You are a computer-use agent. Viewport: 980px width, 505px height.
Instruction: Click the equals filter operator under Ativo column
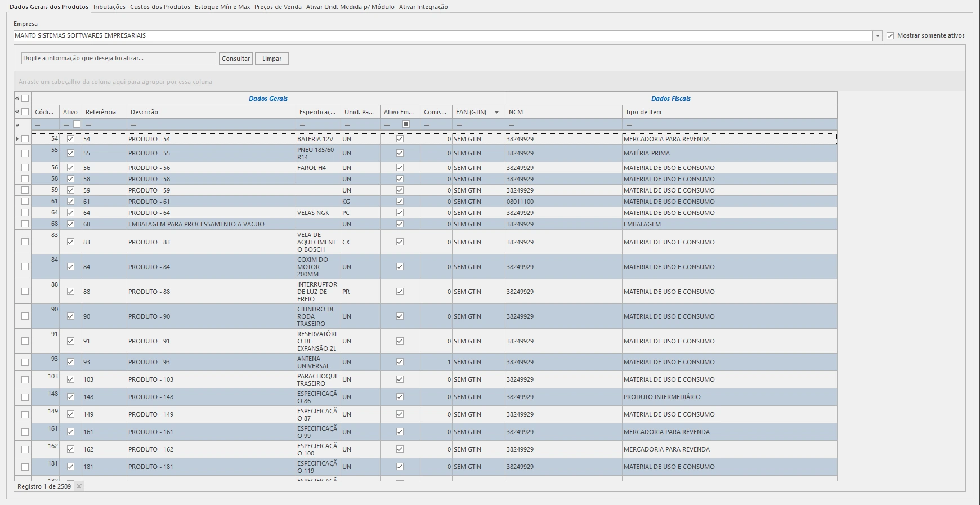(66, 124)
